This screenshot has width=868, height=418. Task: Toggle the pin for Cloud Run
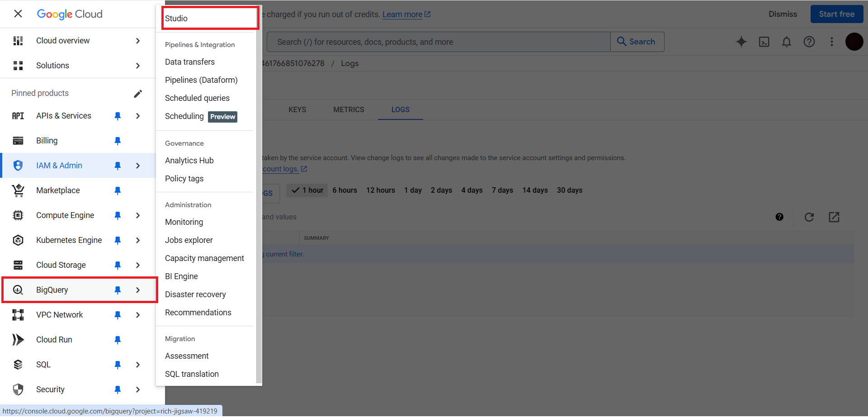point(118,340)
